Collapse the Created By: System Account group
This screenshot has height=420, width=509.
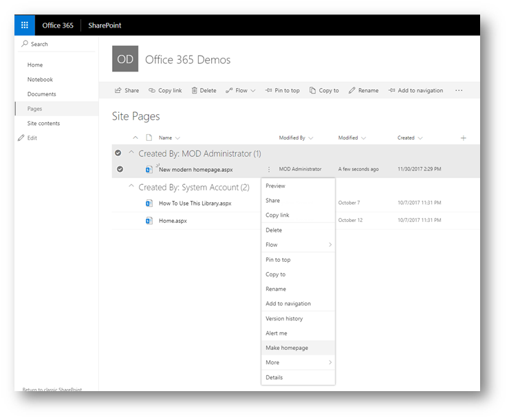[x=131, y=186]
